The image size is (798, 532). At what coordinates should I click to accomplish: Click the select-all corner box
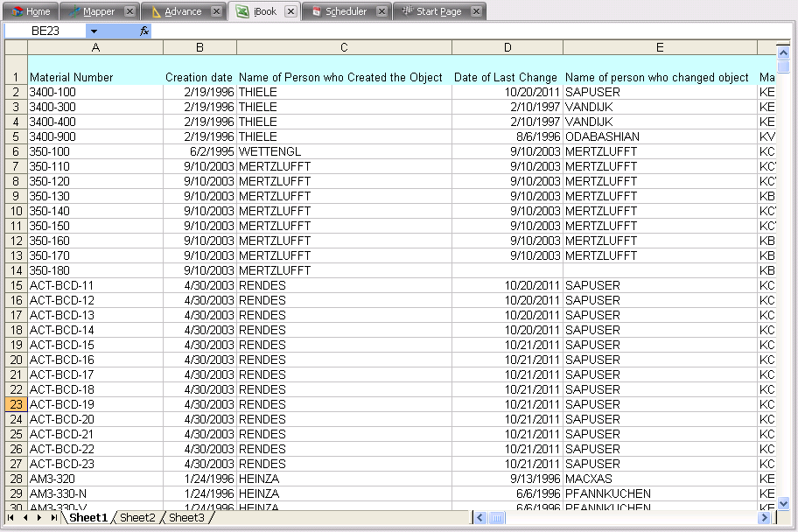click(x=16, y=47)
